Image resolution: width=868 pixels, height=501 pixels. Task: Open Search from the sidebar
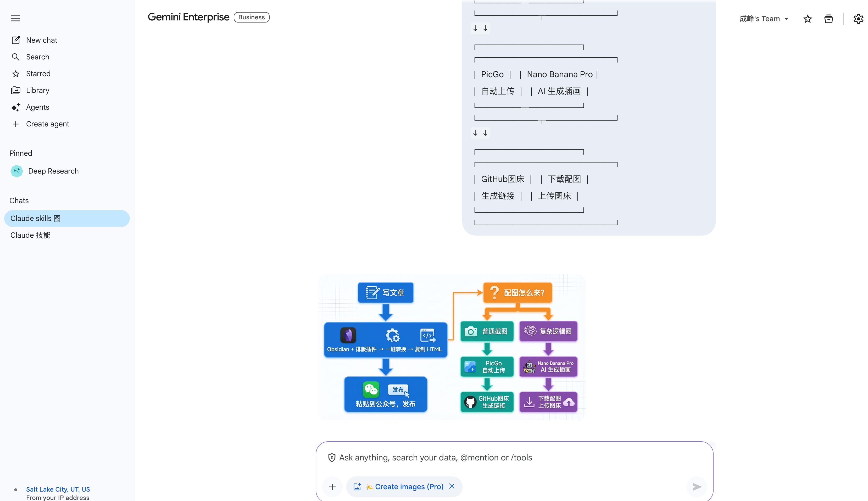pos(37,57)
